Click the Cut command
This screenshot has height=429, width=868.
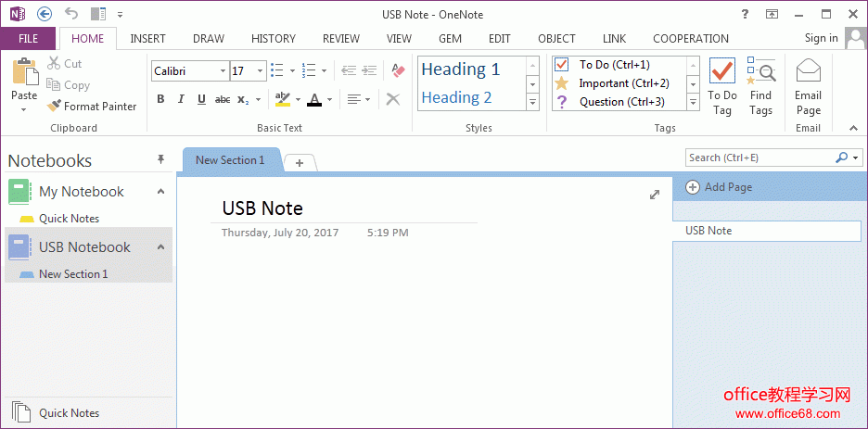[64, 64]
